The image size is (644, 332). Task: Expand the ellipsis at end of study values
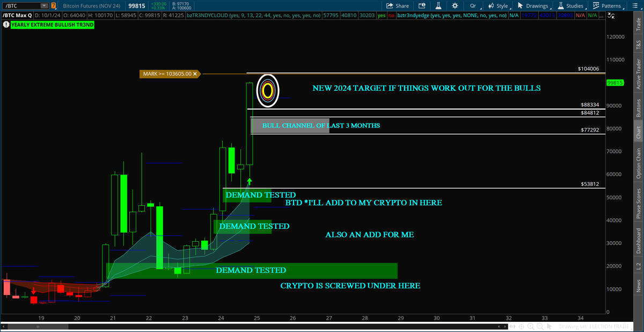(602, 16)
